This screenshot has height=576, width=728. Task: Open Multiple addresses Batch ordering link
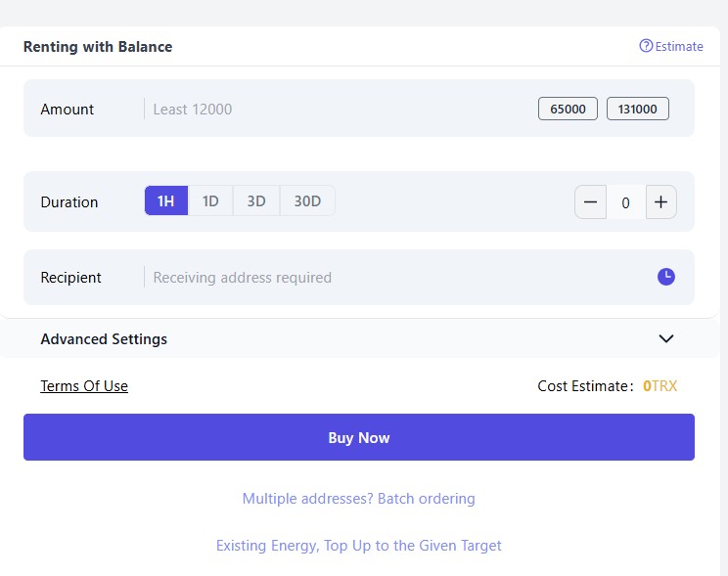tap(359, 499)
